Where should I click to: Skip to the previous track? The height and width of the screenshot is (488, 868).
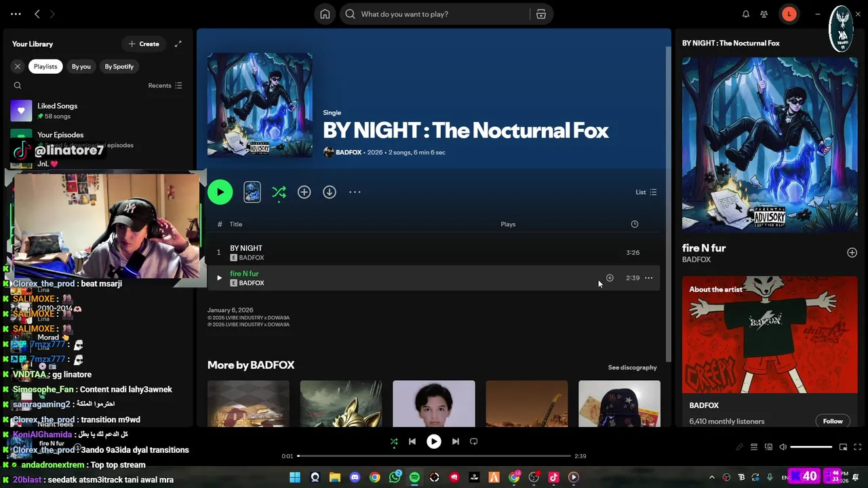(x=412, y=442)
